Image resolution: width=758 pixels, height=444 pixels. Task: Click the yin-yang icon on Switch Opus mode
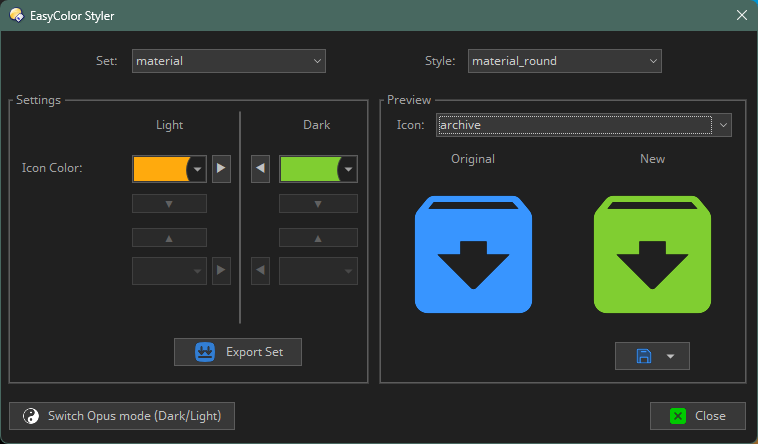pyautogui.click(x=31, y=416)
